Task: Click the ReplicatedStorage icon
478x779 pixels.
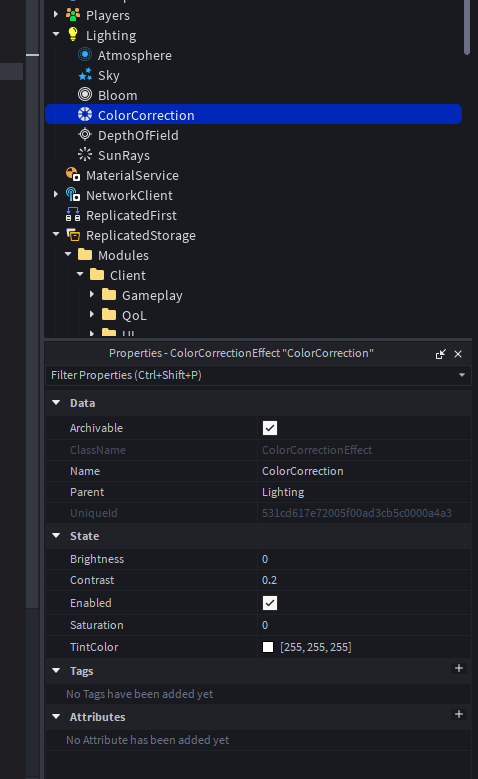Action: pyautogui.click(x=73, y=234)
